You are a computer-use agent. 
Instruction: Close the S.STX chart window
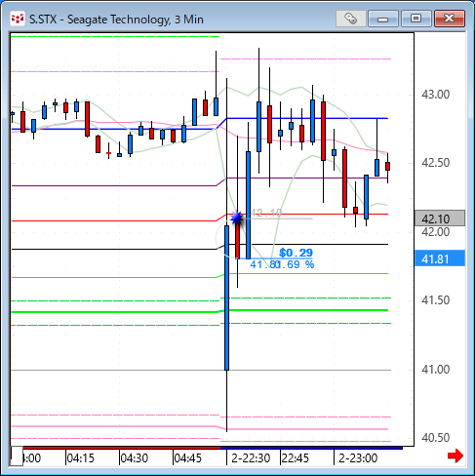(x=450, y=19)
